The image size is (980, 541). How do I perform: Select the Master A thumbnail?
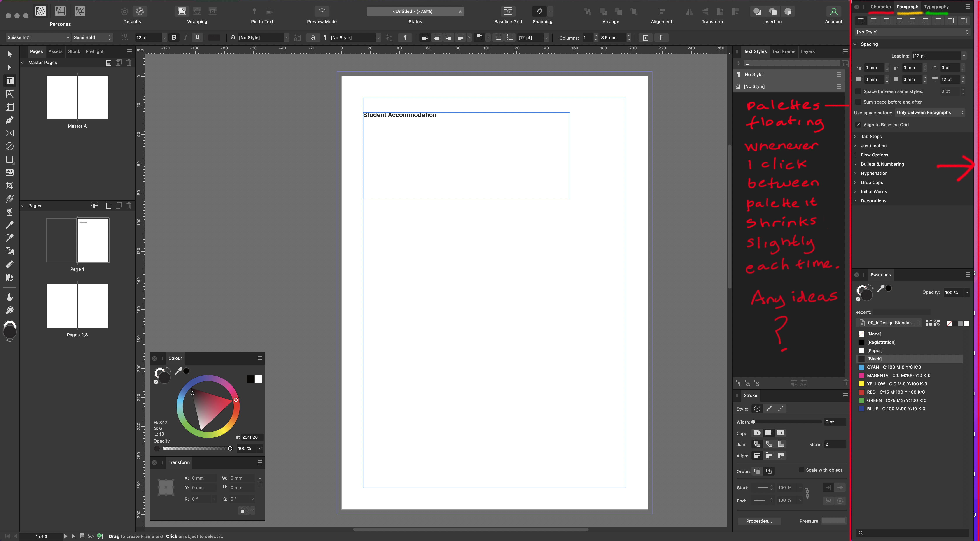tap(77, 97)
